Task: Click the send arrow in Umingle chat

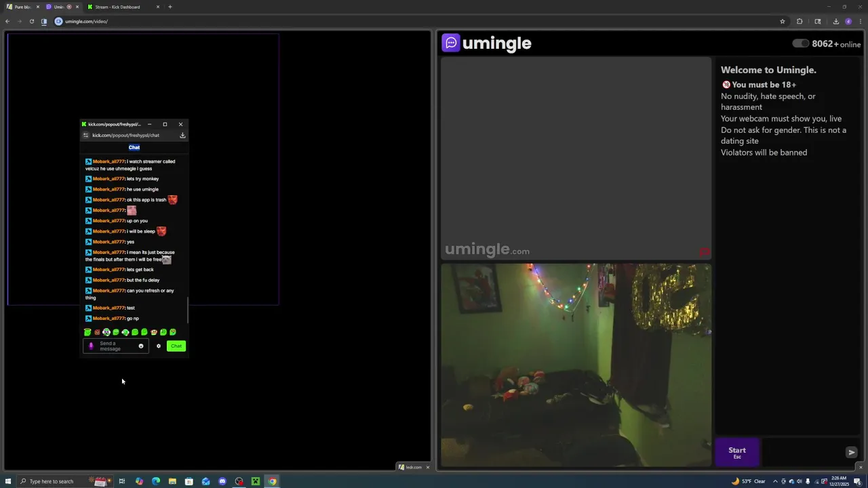Action: point(852,452)
